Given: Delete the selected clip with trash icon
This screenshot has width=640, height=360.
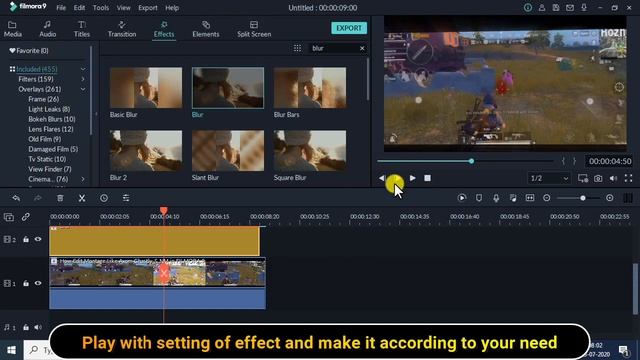Looking at the screenshot, I should click(60, 198).
